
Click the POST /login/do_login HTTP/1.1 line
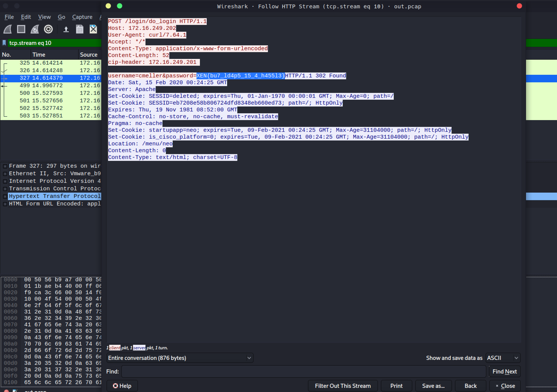(x=157, y=21)
